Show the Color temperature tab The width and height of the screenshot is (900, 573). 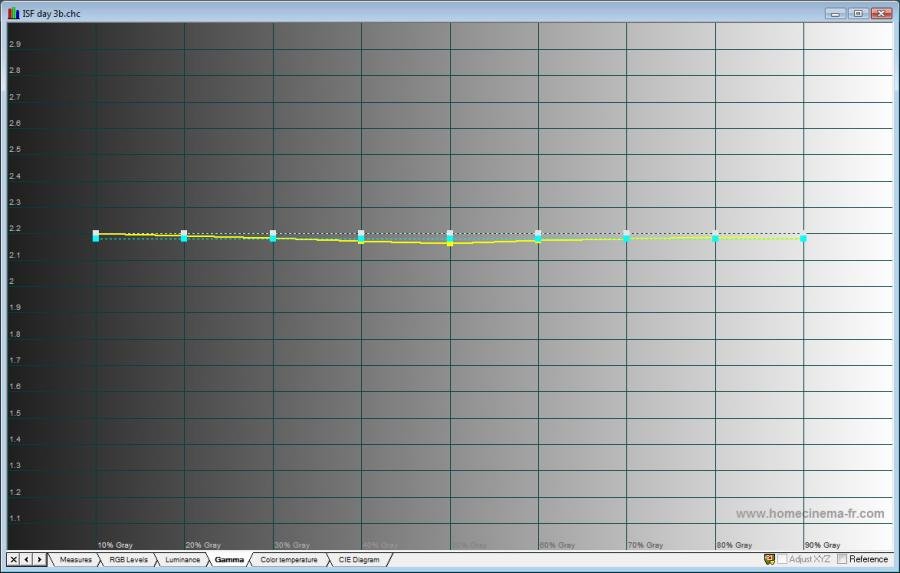coord(288,559)
